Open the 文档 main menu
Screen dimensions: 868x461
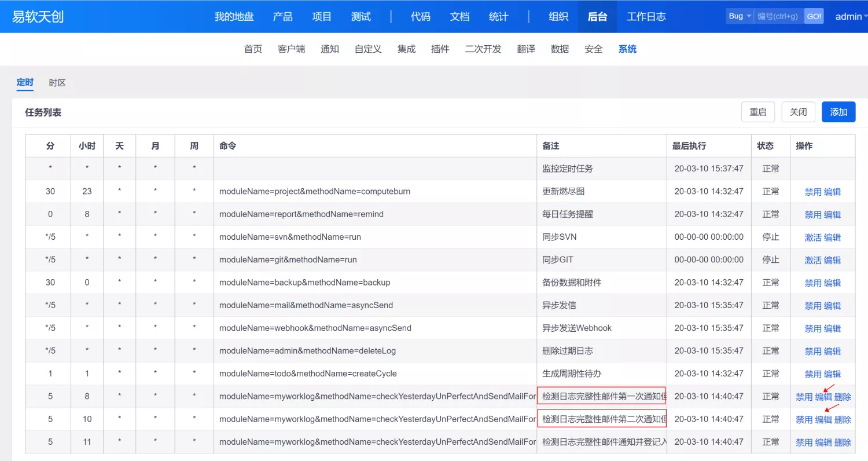tap(459, 16)
